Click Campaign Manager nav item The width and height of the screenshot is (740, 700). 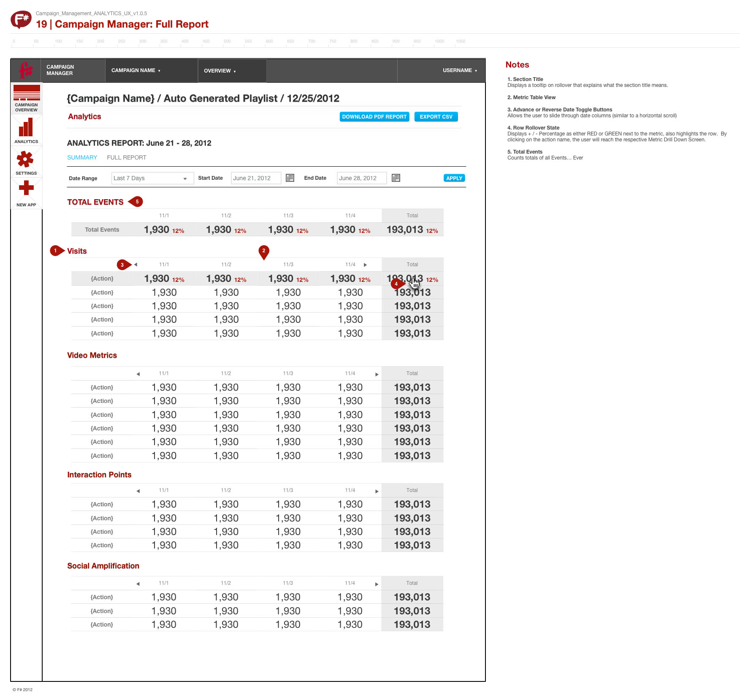[60, 70]
